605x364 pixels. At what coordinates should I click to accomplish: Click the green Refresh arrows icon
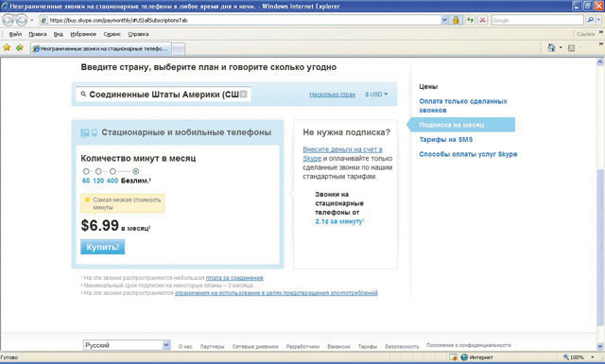470,20
